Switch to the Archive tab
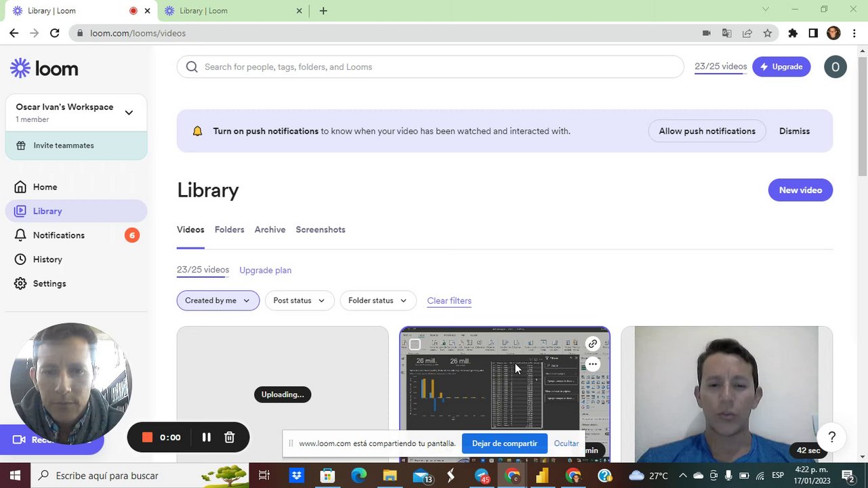The height and width of the screenshot is (488, 868). pyautogui.click(x=270, y=230)
